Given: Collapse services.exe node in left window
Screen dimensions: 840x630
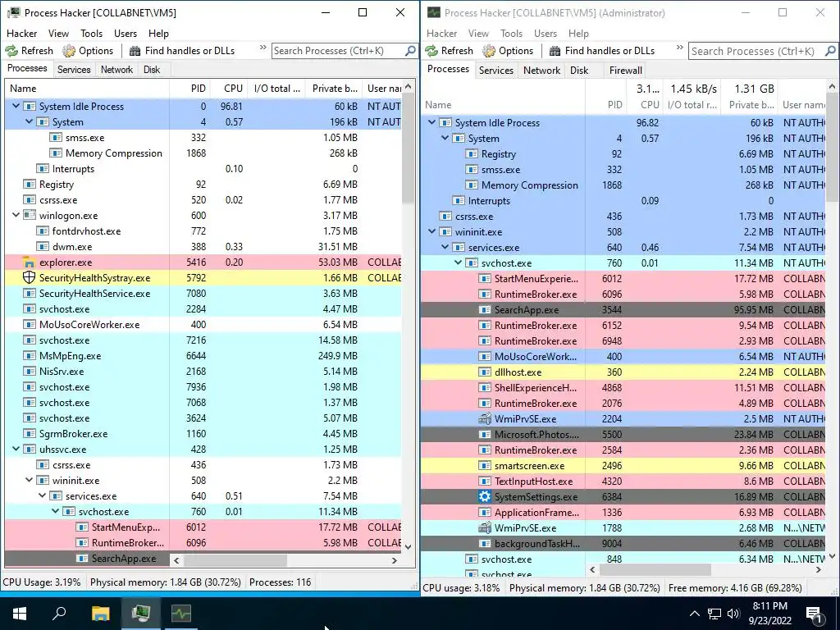Looking at the screenshot, I should coord(43,495).
